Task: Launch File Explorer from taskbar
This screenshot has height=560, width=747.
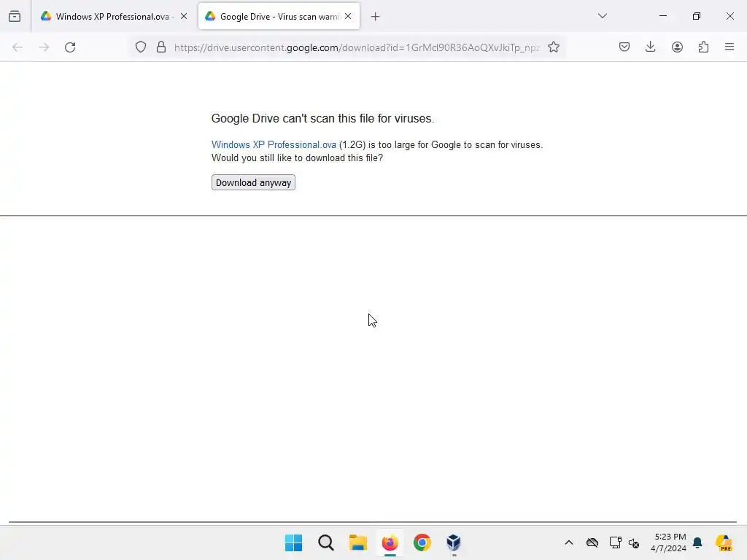Action: [x=357, y=542]
